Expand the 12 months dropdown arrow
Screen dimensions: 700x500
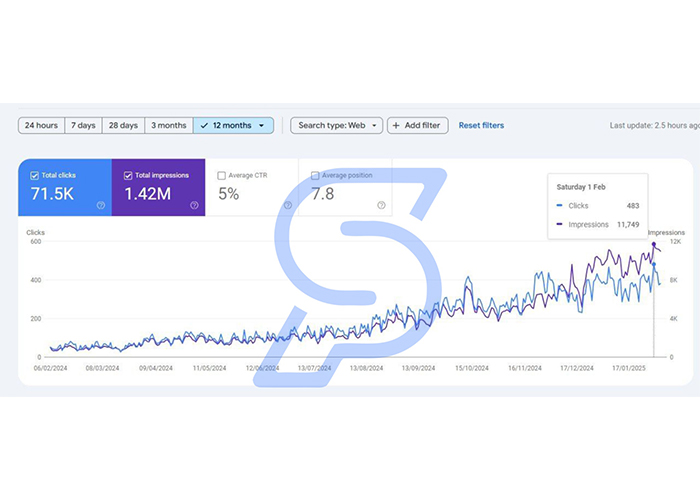tap(262, 125)
